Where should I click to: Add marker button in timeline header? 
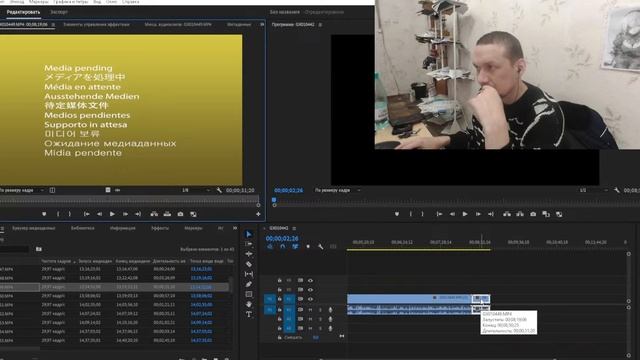(x=308, y=247)
